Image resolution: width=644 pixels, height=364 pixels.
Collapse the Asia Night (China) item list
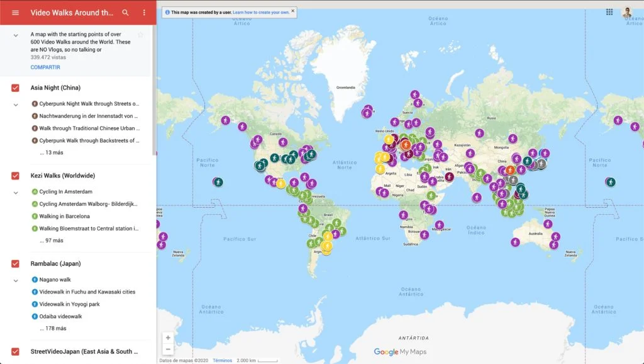16,105
